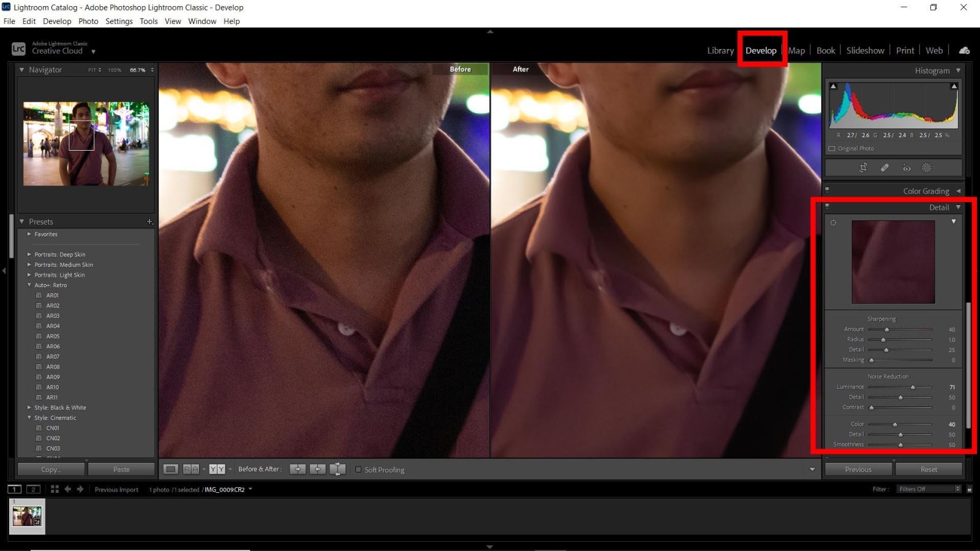The height and width of the screenshot is (551, 980).
Task: Select the IMG_0009 filmstrip thumbnail
Action: pyautogui.click(x=27, y=516)
